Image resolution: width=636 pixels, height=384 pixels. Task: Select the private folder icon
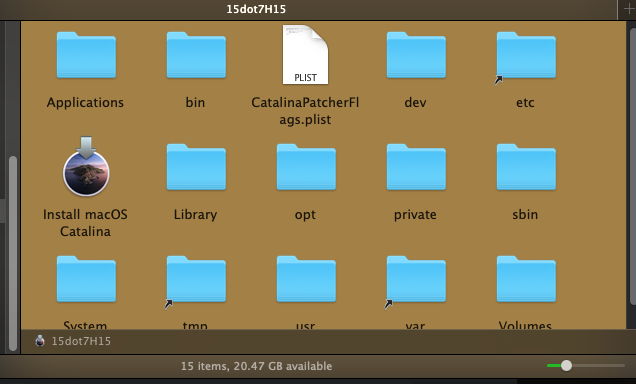click(416, 167)
